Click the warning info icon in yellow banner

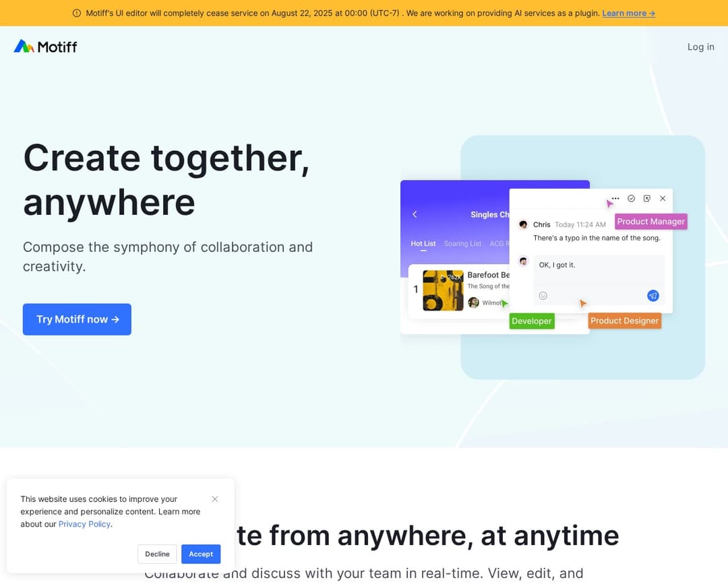(77, 13)
